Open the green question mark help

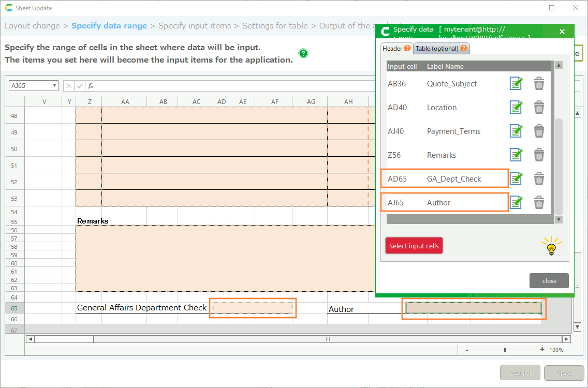point(303,53)
